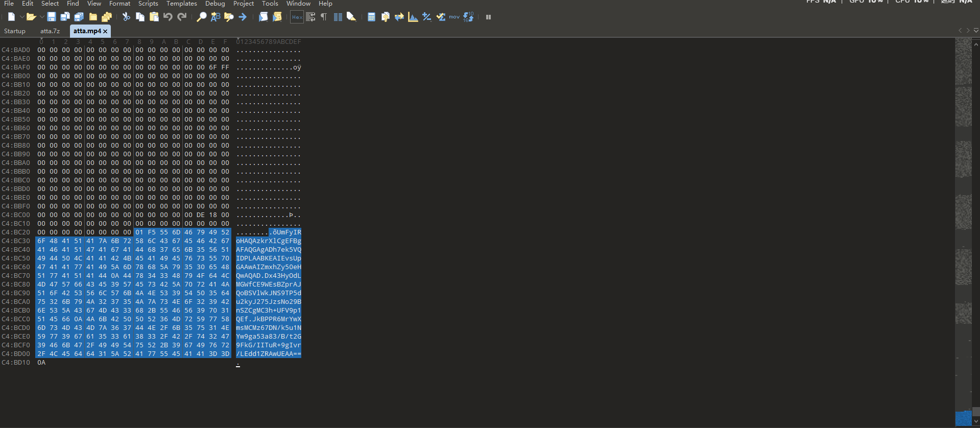
Task: Open the New file type dropdown arrow
Action: click(x=22, y=17)
